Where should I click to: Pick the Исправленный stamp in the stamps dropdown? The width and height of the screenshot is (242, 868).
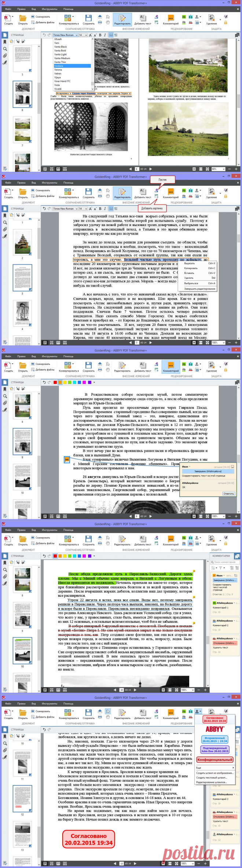214,739
